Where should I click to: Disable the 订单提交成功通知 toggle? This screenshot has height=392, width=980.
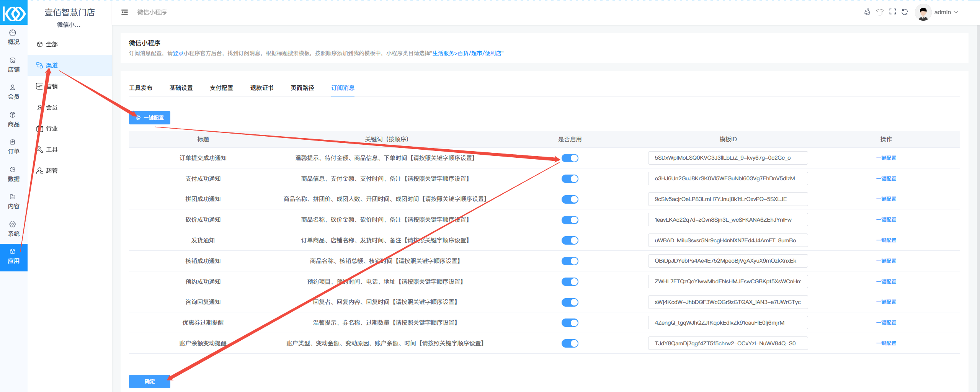click(x=570, y=158)
